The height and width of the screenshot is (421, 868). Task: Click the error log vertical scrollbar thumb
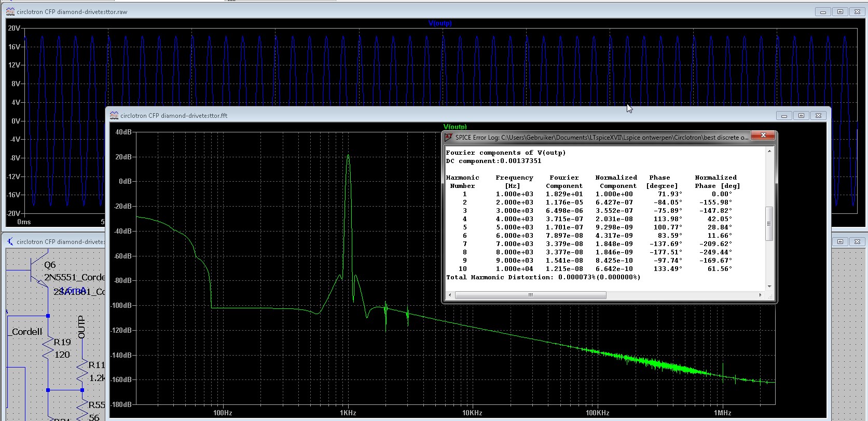point(769,223)
